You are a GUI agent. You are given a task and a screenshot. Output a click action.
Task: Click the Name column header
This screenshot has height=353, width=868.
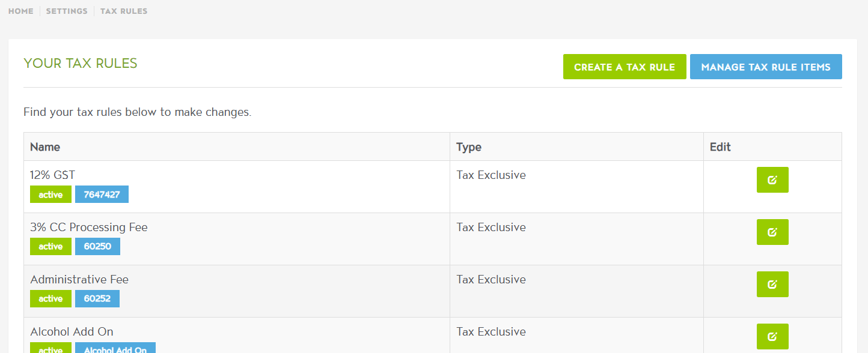[45, 147]
